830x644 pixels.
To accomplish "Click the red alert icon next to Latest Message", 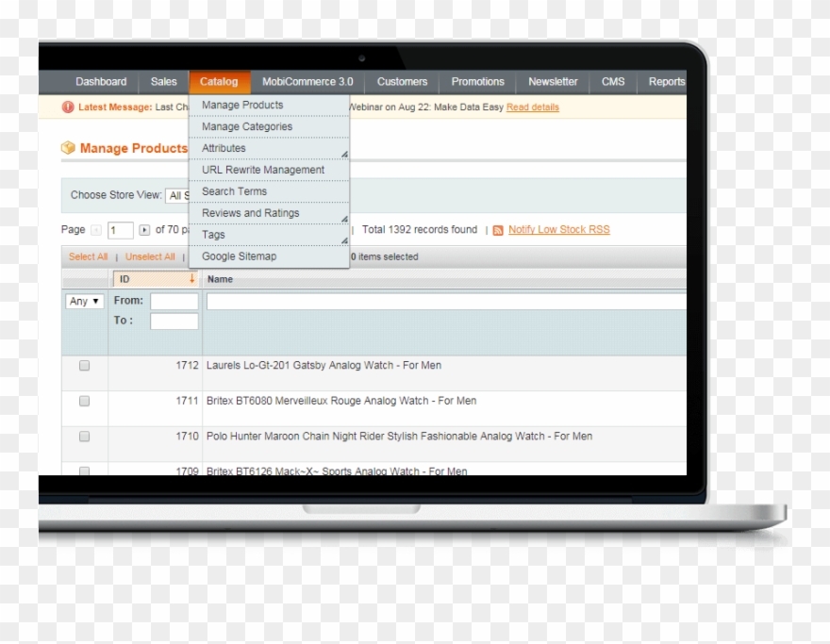I will pyautogui.click(x=67, y=107).
